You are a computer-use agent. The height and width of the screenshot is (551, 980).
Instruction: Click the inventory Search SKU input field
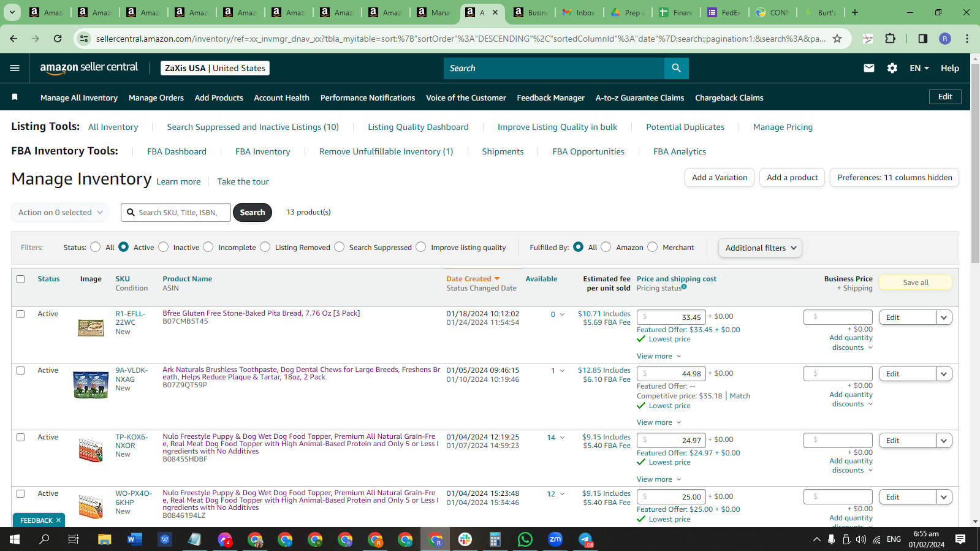coord(176,213)
